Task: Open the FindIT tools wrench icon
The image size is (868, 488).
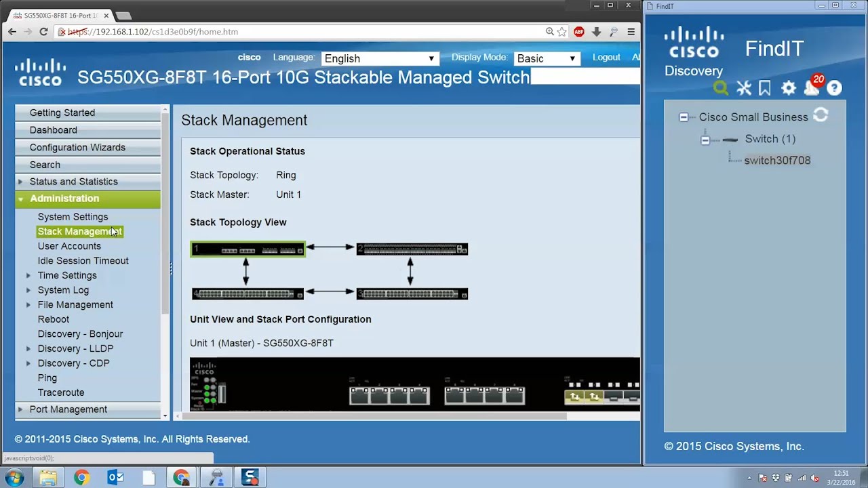Action: (x=744, y=88)
